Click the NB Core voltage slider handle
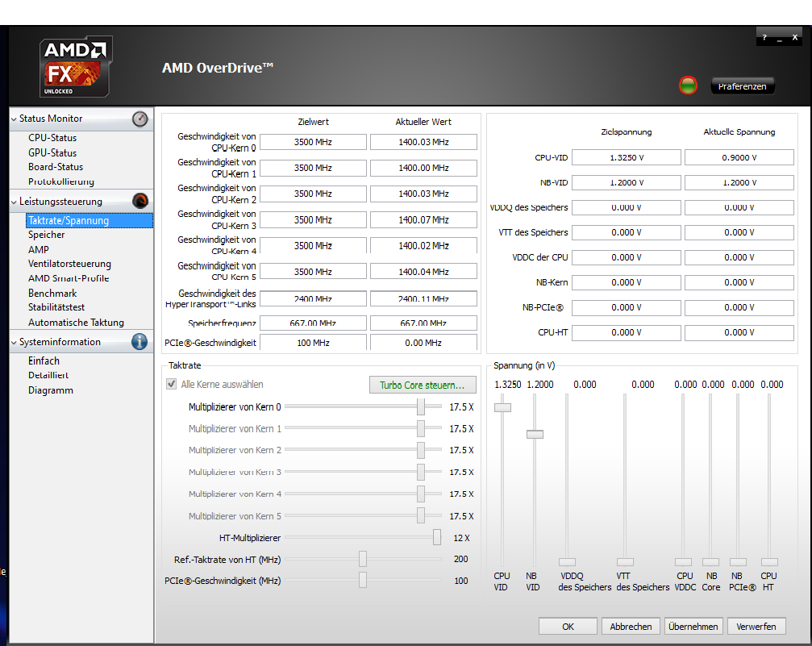 (710, 562)
